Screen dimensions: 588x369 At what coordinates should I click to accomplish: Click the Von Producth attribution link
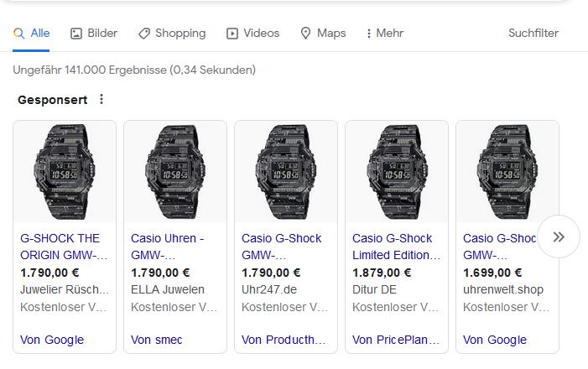click(284, 340)
